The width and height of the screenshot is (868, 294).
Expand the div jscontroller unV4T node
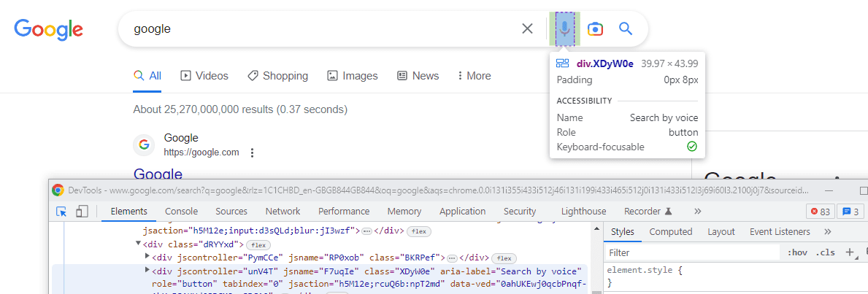point(147,270)
